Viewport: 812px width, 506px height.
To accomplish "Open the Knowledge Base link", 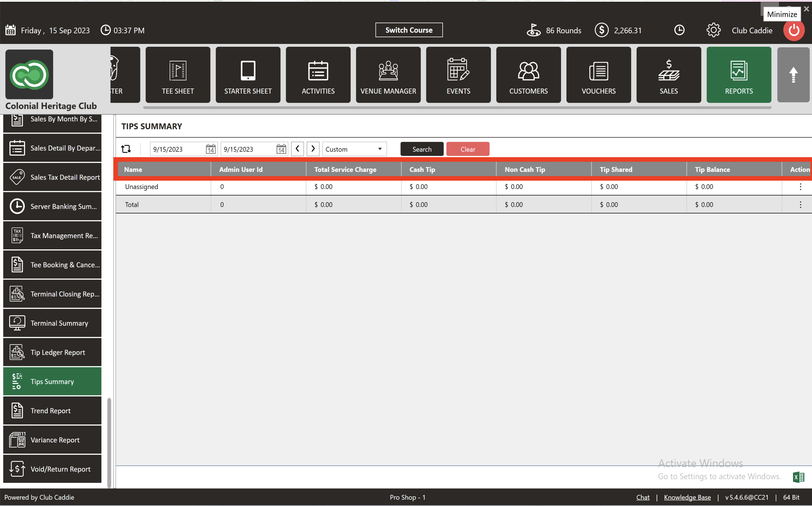I will (687, 497).
